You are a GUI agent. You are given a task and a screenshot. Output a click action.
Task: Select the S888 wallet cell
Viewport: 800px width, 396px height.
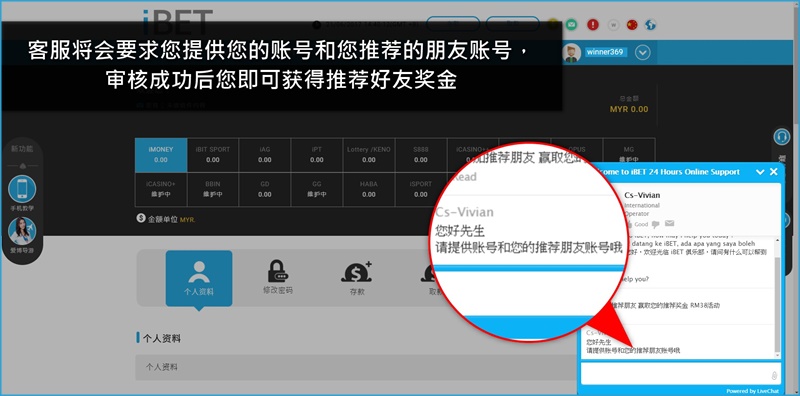(421, 155)
